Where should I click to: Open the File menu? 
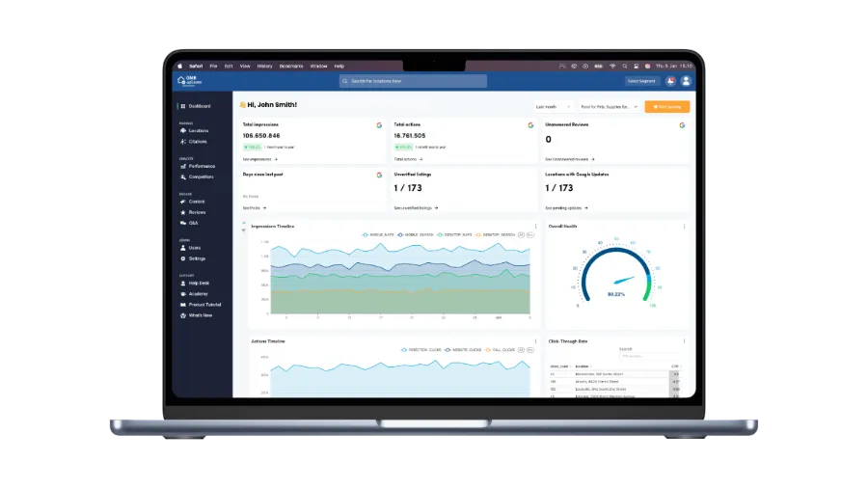[213, 66]
